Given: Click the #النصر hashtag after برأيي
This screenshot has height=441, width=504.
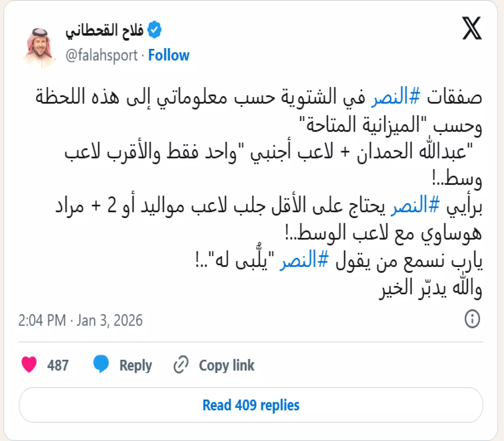Looking at the screenshot, I should (x=415, y=205).
